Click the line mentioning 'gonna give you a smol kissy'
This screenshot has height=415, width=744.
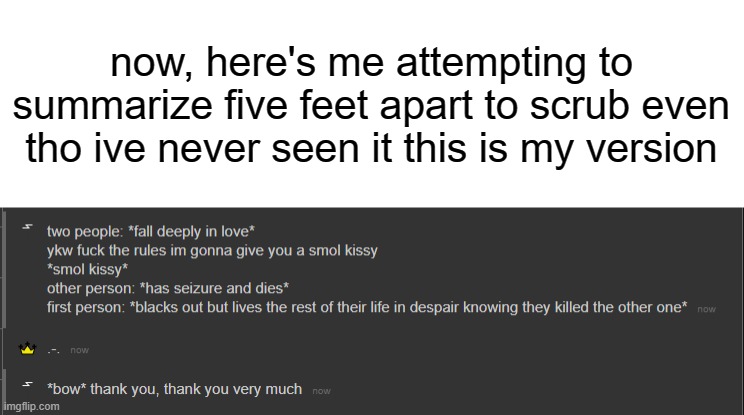212,250
